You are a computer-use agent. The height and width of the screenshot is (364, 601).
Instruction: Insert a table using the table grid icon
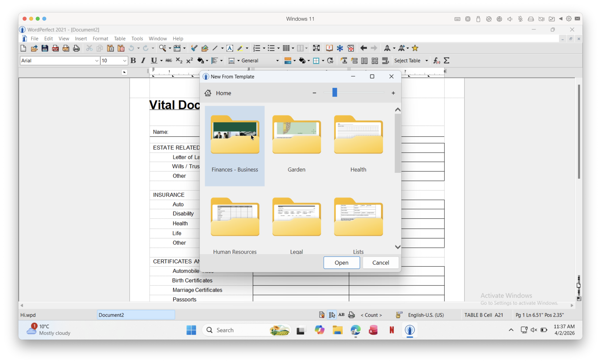coord(286,48)
